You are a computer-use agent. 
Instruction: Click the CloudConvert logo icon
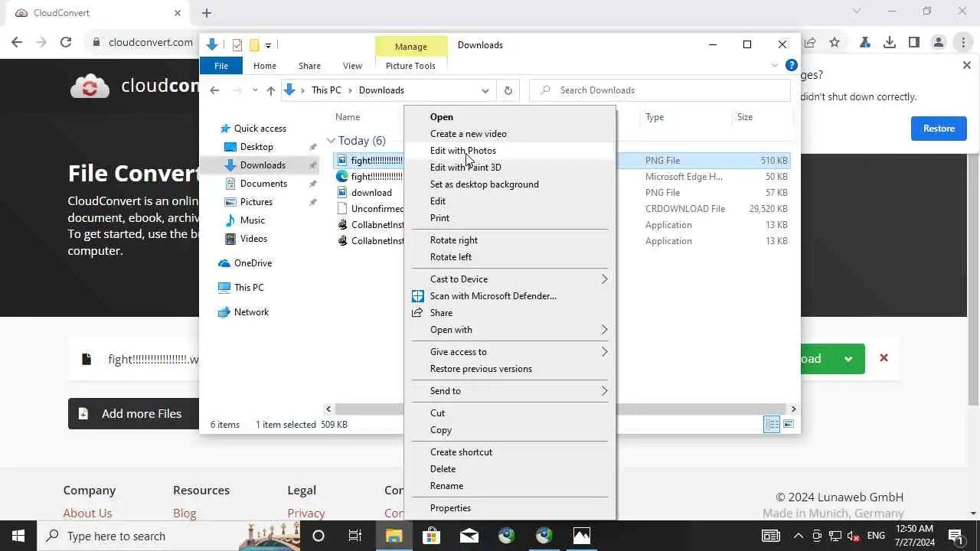(x=90, y=86)
